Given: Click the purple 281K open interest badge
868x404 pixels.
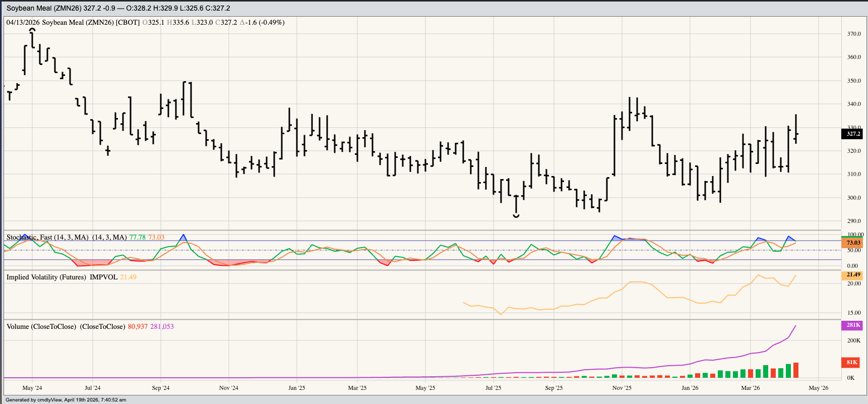Looking at the screenshot, I should pyautogui.click(x=852, y=325).
